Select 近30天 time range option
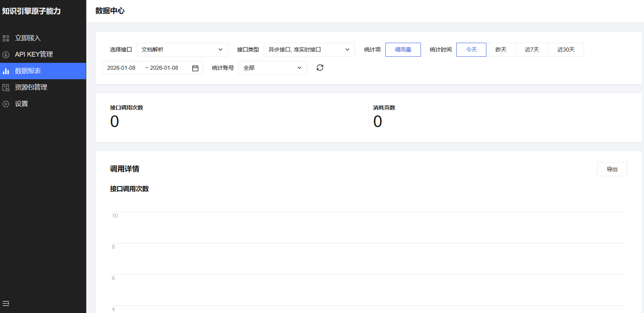This screenshot has width=644, height=313. (566, 50)
